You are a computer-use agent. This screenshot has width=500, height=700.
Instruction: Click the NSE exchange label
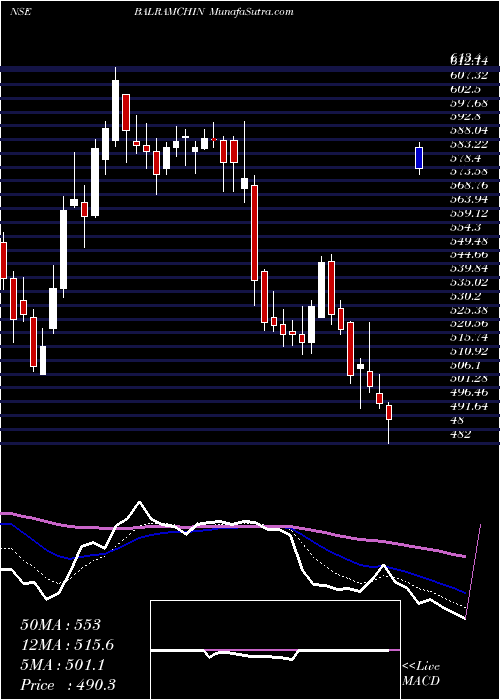[x=20, y=12]
